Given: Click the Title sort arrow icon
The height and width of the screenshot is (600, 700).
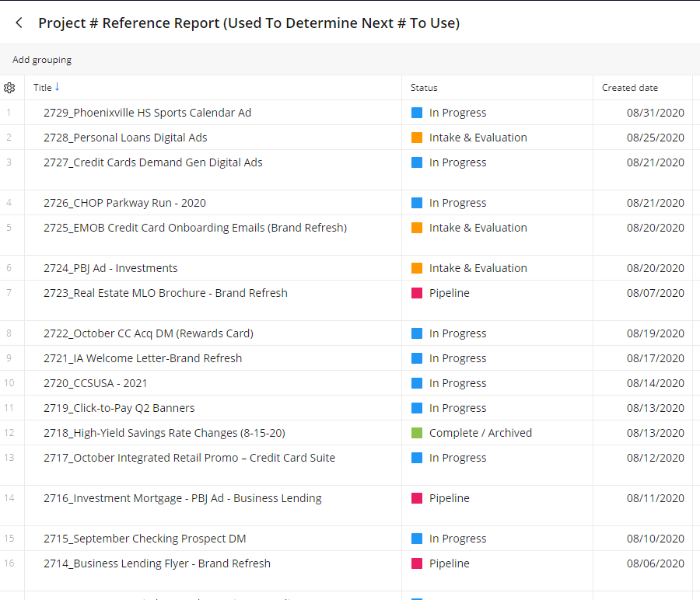Looking at the screenshot, I should pos(57,87).
